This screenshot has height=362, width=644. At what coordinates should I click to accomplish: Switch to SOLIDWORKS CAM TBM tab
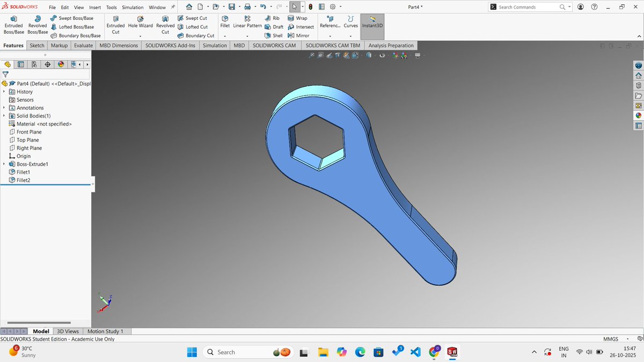(333, 46)
